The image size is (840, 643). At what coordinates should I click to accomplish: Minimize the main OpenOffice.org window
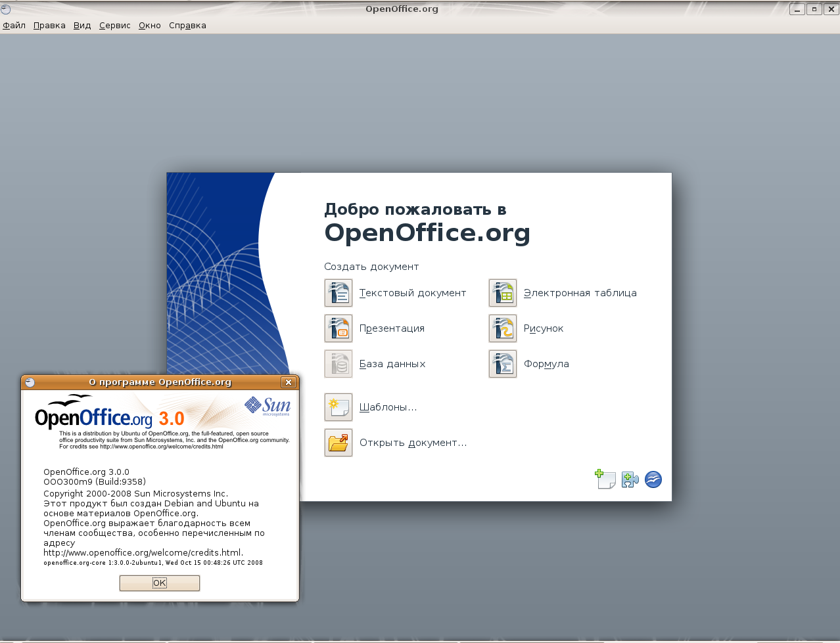click(x=797, y=9)
